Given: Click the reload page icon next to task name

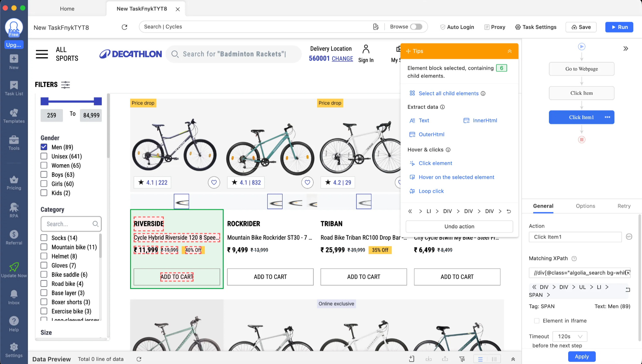Looking at the screenshot, I should pyautogui.click(x=125, y=27).
